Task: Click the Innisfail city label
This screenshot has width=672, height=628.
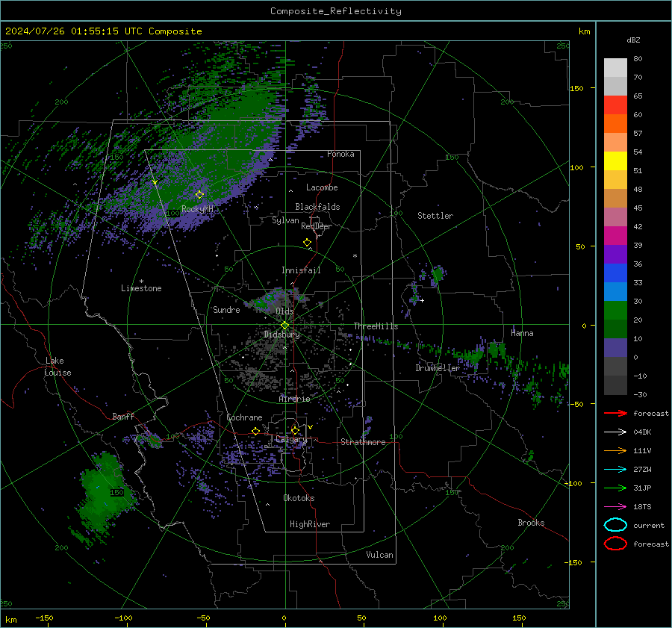Action: click(x=301, y=270)
